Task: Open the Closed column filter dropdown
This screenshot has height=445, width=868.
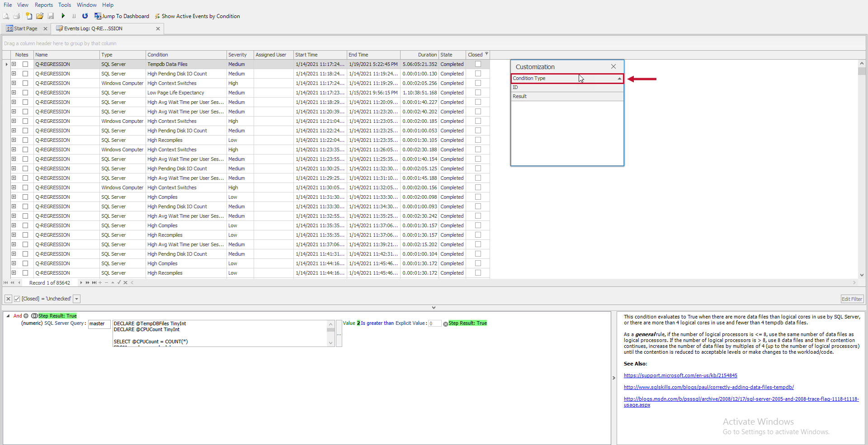Action: click(486, 54)
